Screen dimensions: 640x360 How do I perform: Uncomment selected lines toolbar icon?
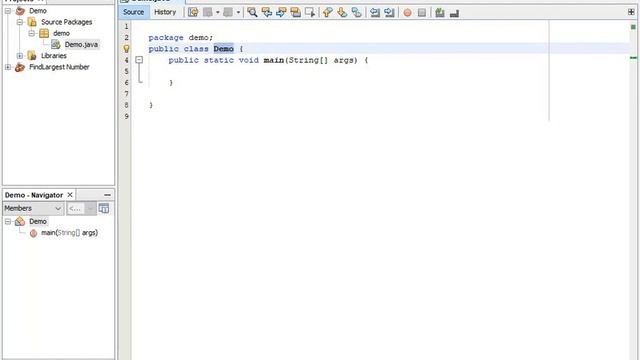454,13
